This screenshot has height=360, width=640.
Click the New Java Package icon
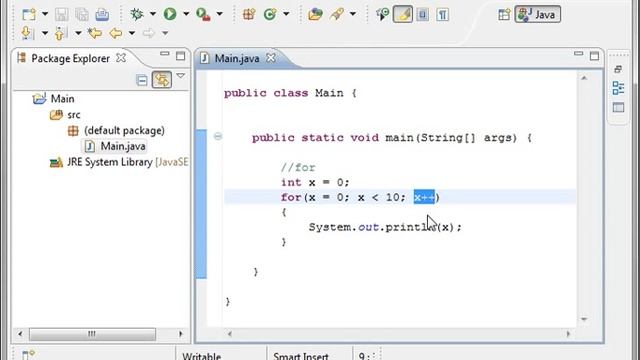coord(249,15)
